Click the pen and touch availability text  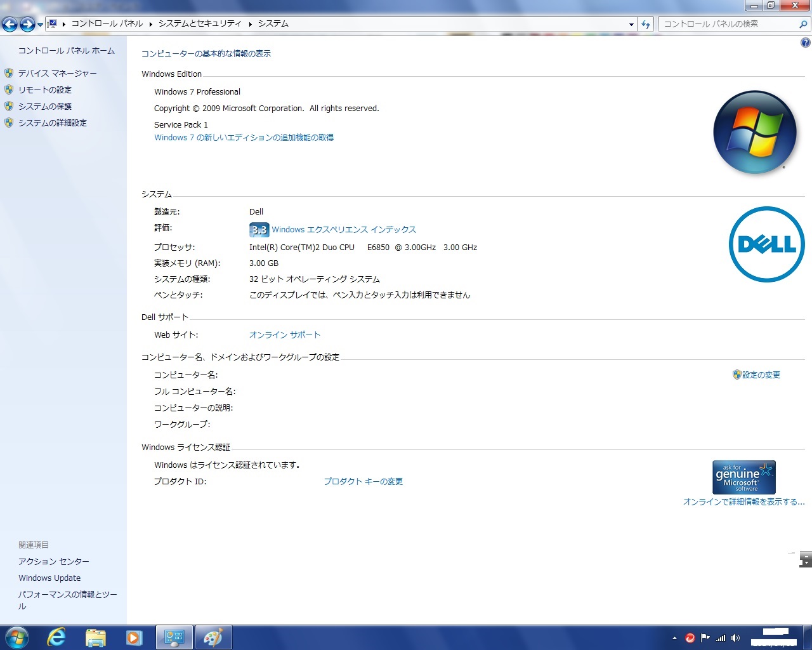(360, 295)
